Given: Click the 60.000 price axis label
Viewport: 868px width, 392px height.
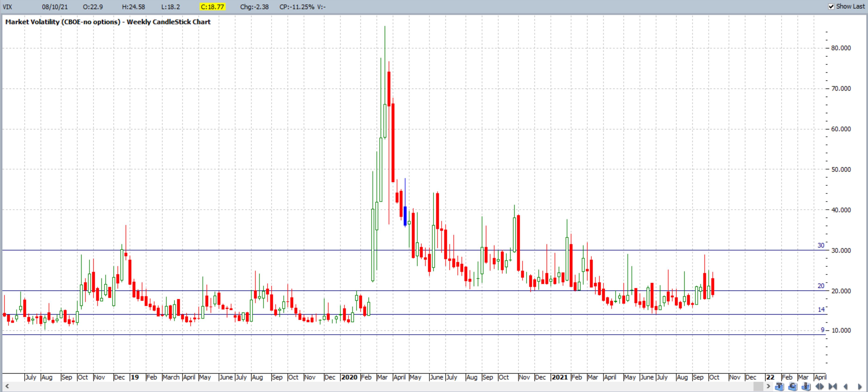Looking at the screenshot, I should pyautogui.click(x=841, y=129).
